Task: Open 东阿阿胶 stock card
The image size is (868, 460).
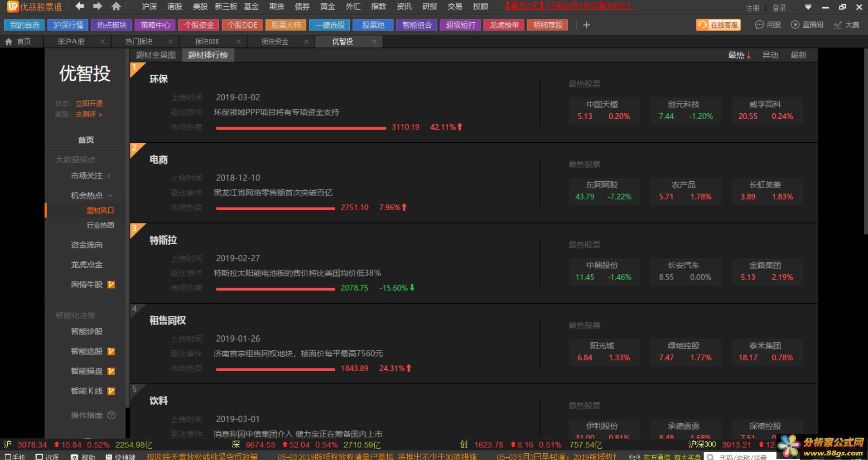Action: click(603, 191)
